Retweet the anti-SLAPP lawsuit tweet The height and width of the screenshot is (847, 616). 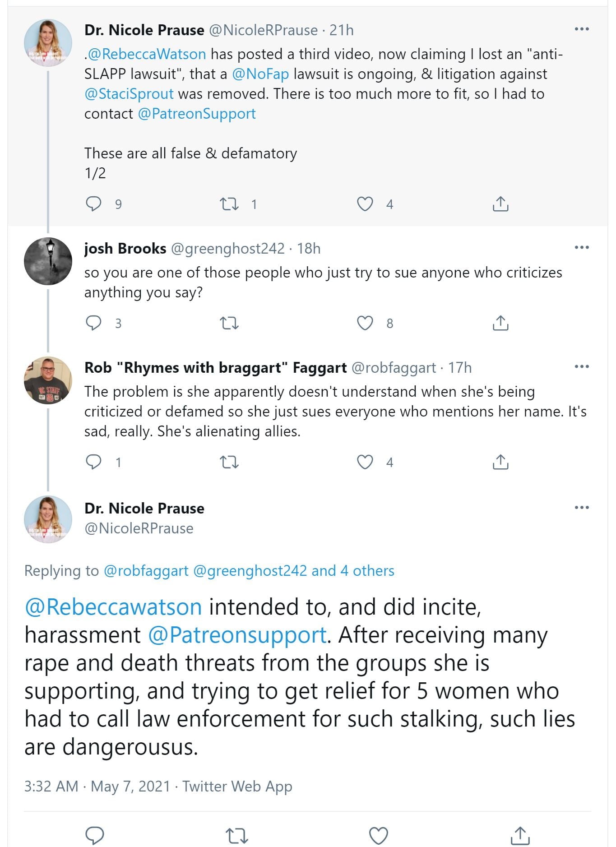pyautogui.click(x=229, y=204)
